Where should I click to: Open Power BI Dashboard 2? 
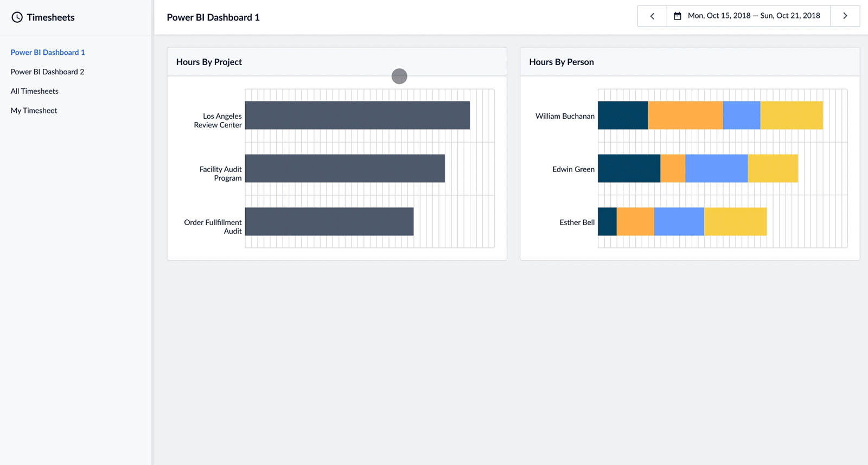(47, 72)
